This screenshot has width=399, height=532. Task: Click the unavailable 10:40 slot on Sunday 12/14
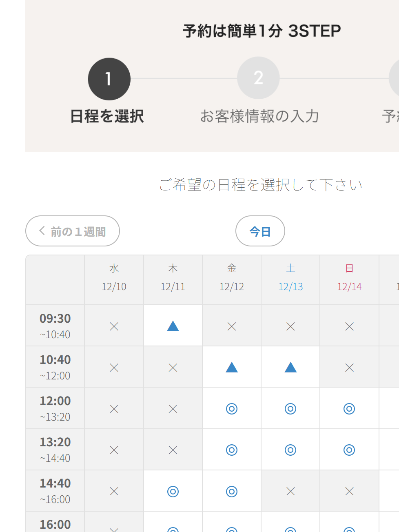tap(349, 367)
